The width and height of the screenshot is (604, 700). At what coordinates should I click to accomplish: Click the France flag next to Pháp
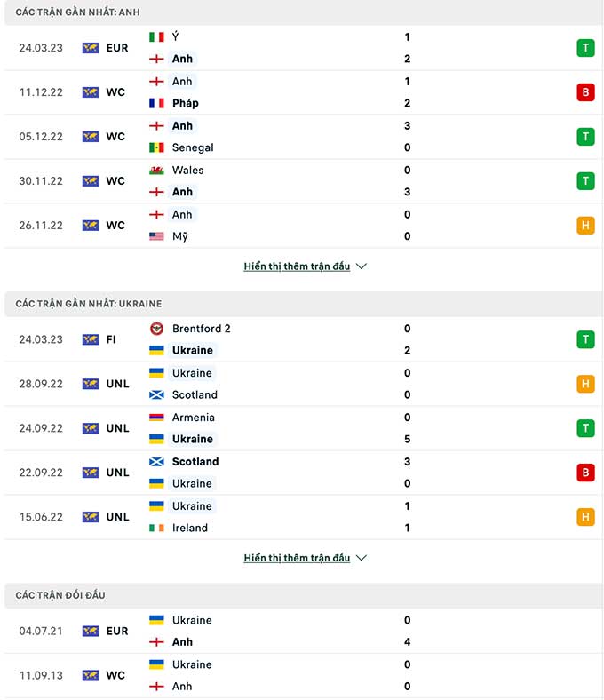(x=156, y=104)
